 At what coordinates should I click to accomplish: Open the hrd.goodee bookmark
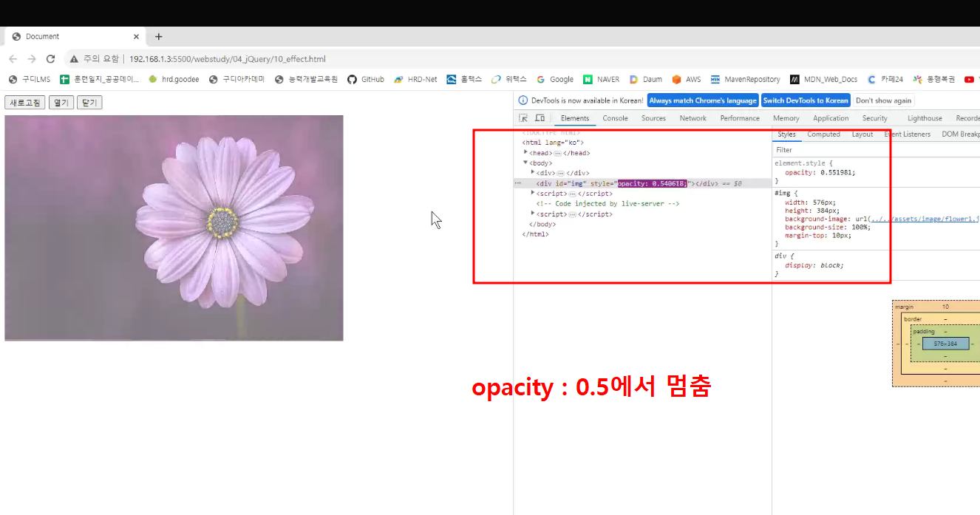click(174, 79)
